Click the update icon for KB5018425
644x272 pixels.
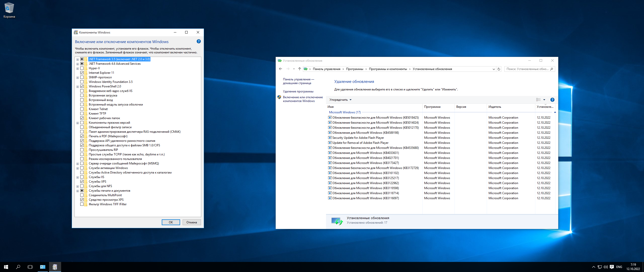pos(330,118)
